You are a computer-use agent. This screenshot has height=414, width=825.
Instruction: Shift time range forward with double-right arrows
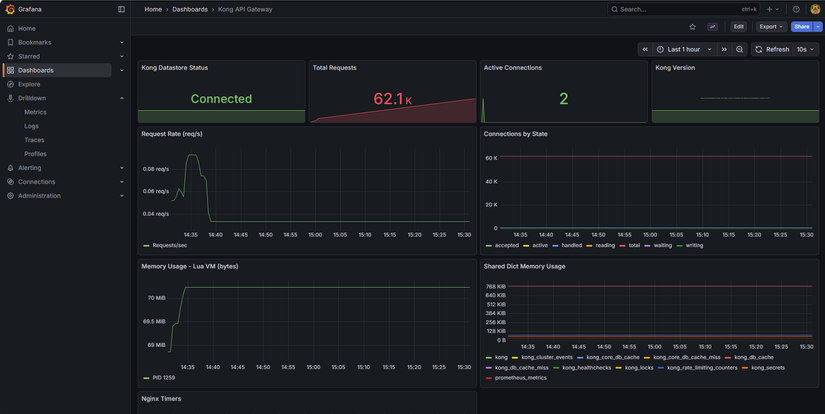(724, 49)
